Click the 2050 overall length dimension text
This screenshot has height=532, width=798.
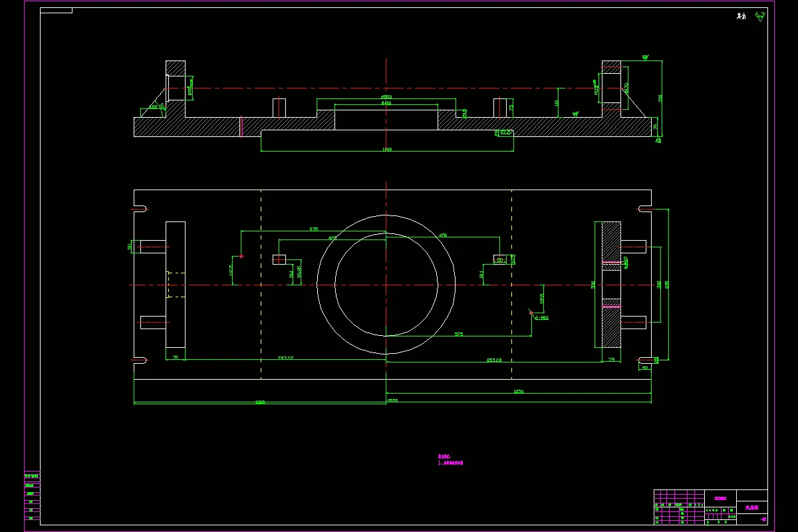392,401
